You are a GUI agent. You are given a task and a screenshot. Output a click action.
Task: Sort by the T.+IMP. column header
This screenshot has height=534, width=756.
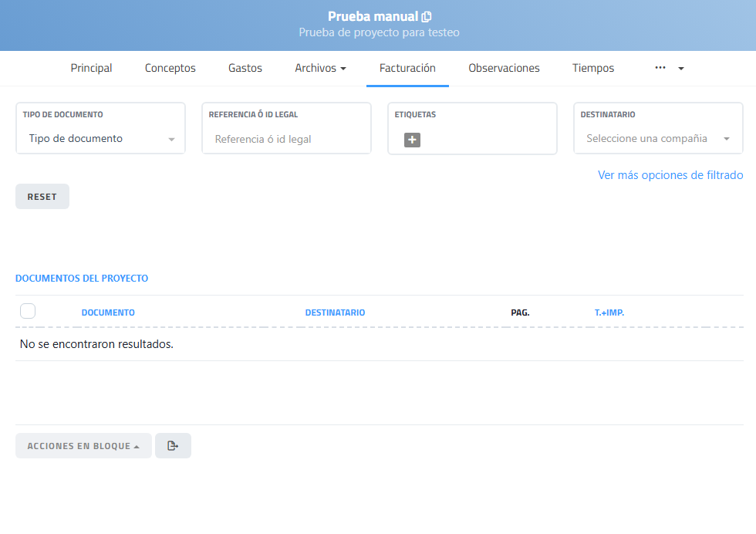point(609,313)
